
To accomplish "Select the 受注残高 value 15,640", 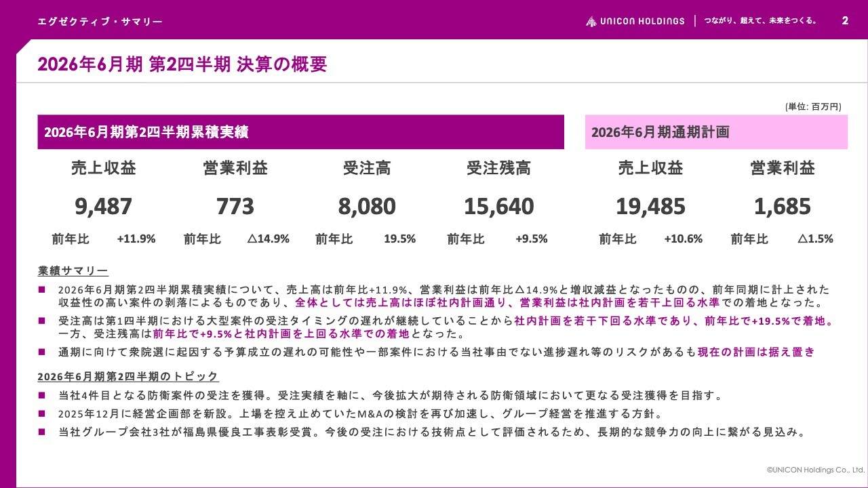I will point(498,205).
